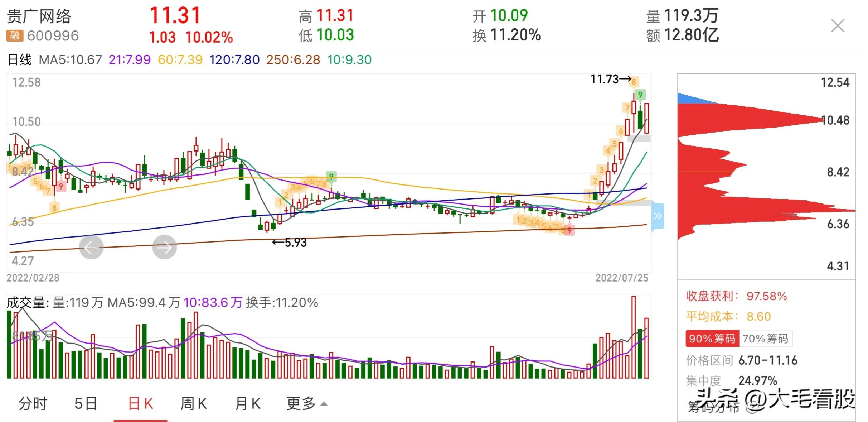Click the stock name 贵广网络

[39, 16]
